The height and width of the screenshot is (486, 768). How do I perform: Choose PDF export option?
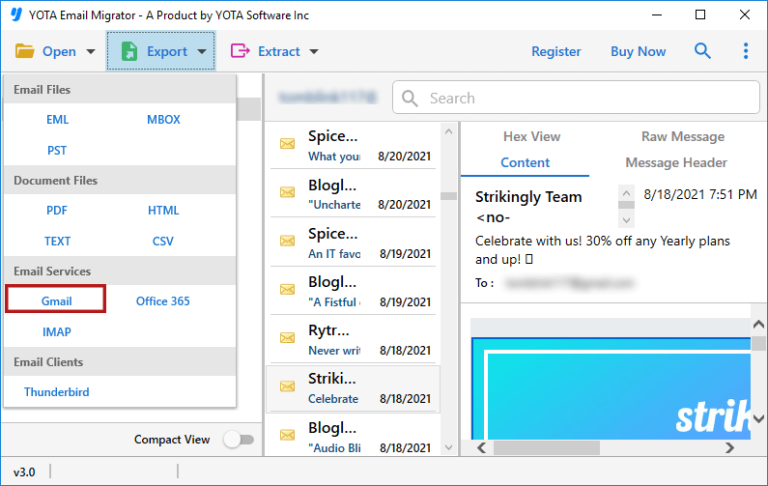(57, 210)
